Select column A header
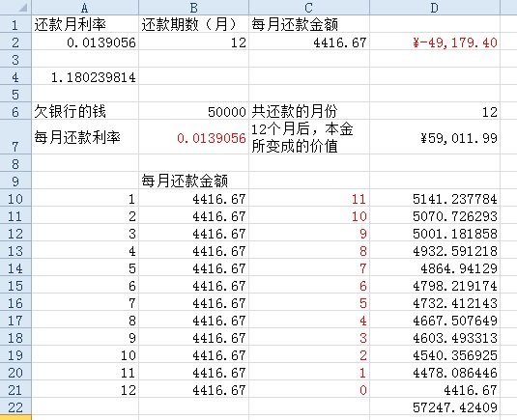This screenshot has height=420, width=517. tap(85, 8)
